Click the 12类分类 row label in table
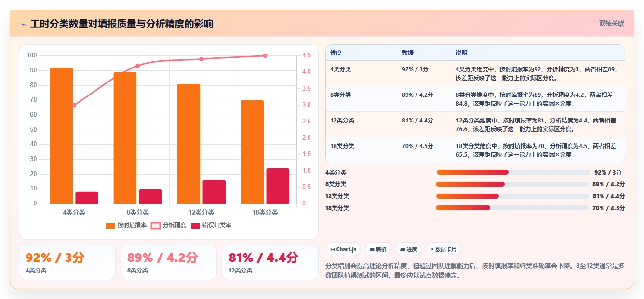The width and height of the screenshot is (644, 299). point(342,121)
